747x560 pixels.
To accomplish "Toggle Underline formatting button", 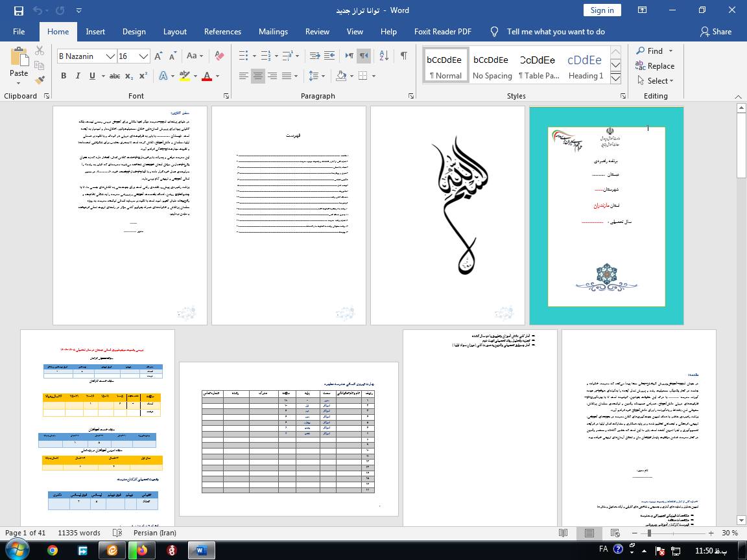I will pyautogui.click(x=92, y=76).
